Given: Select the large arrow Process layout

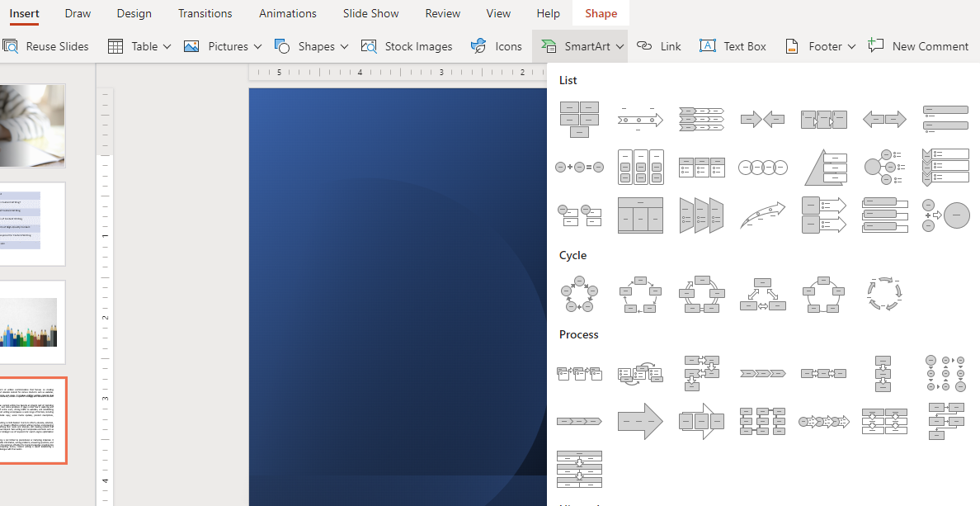Looking at the screenshot, I should (x=640, y=421).
